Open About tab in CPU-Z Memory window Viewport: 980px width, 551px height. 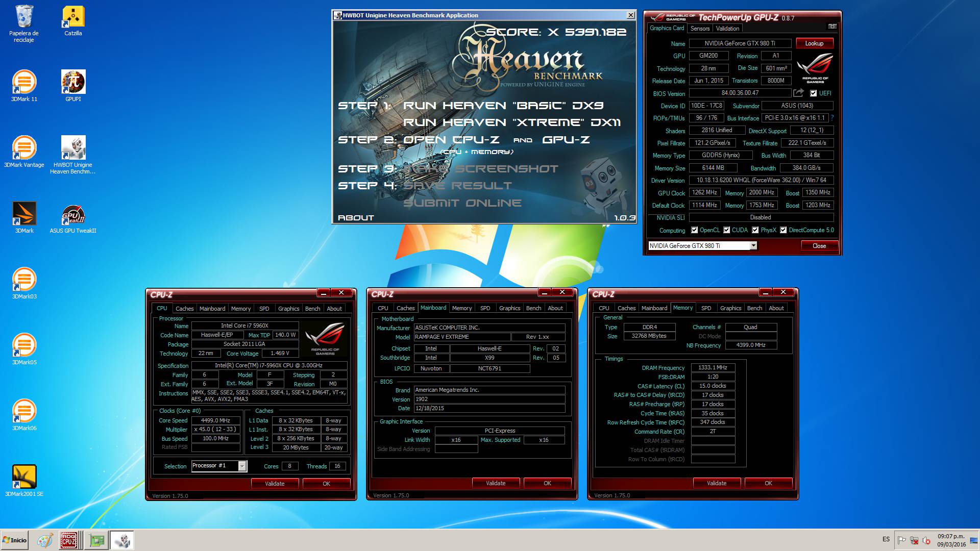point(776,308)
